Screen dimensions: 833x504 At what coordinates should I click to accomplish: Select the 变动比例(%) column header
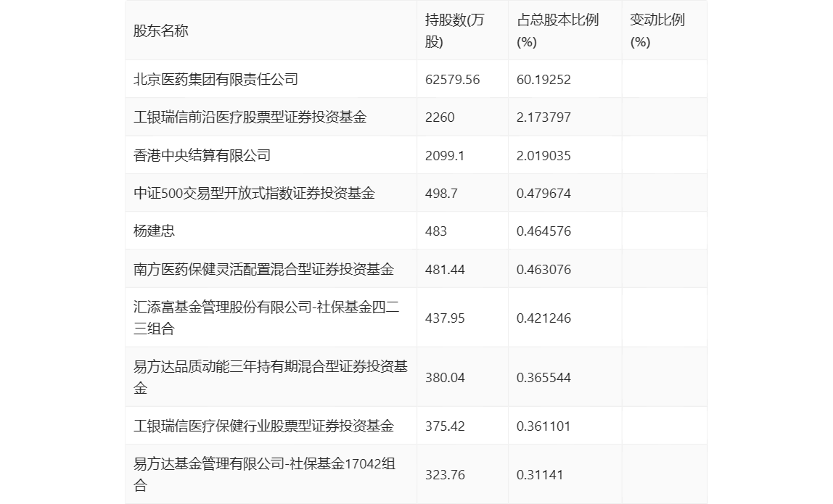tap(657, 30)
